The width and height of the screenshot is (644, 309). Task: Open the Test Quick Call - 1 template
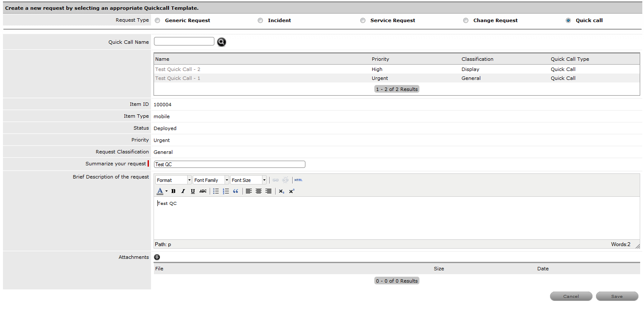[178, 78]
